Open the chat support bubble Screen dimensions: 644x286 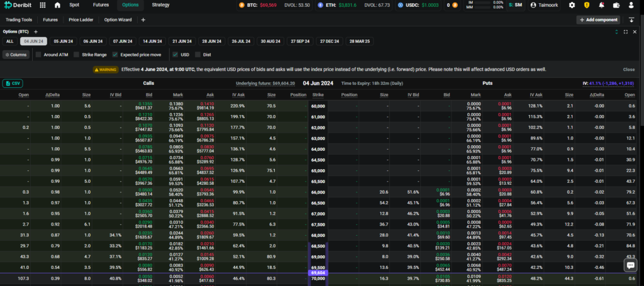[630, 265]
